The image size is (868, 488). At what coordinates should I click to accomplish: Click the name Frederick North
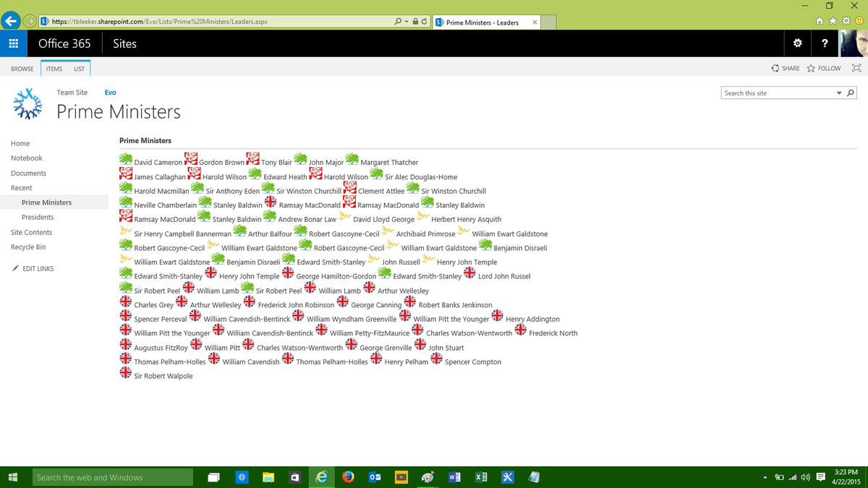(553, 333)
